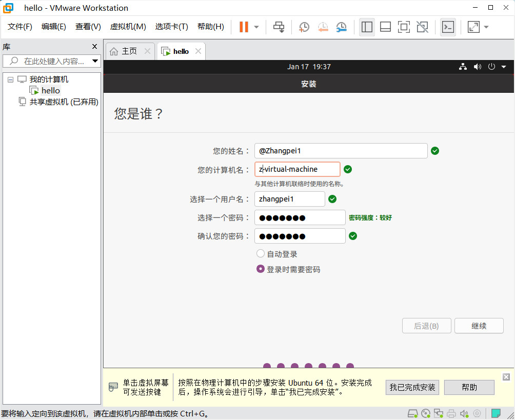The height and width of the screenshot is (420, 515).
Task: Open the 文件(F) menu
Action: pyautogui.click(x=19, y=27)
